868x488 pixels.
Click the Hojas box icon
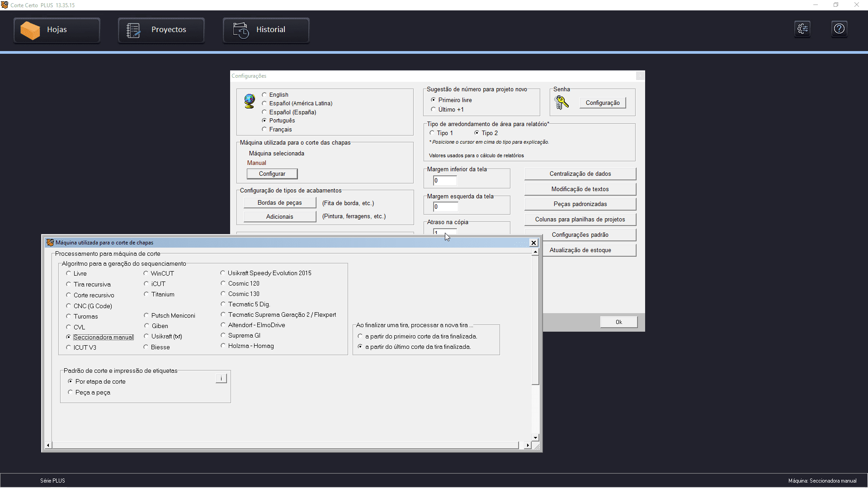tap(30, 30)
